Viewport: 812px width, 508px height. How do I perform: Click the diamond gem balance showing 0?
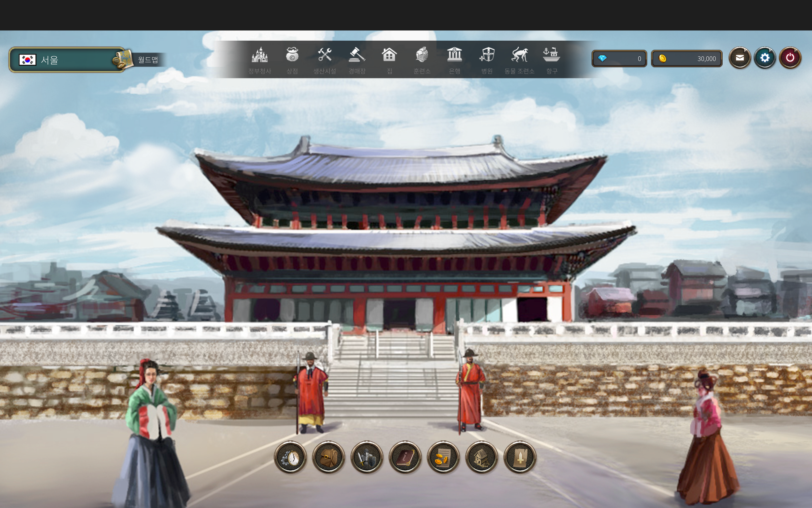(619, 59)
